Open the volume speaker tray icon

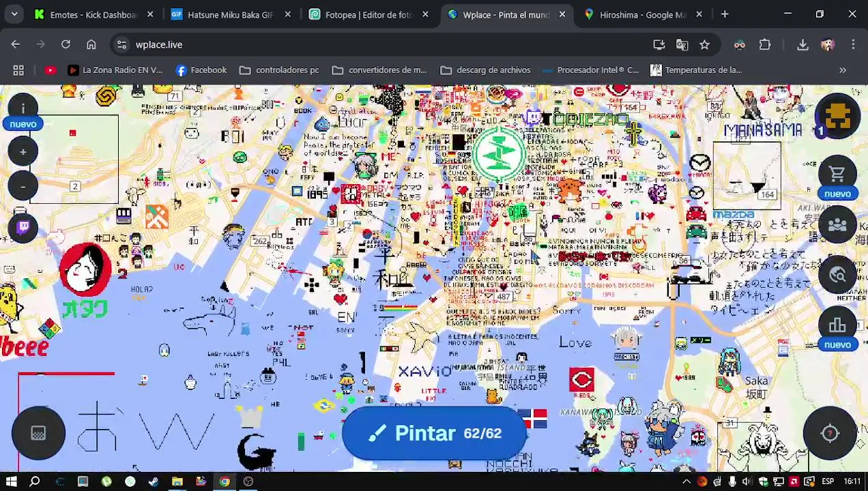(747, 481)
